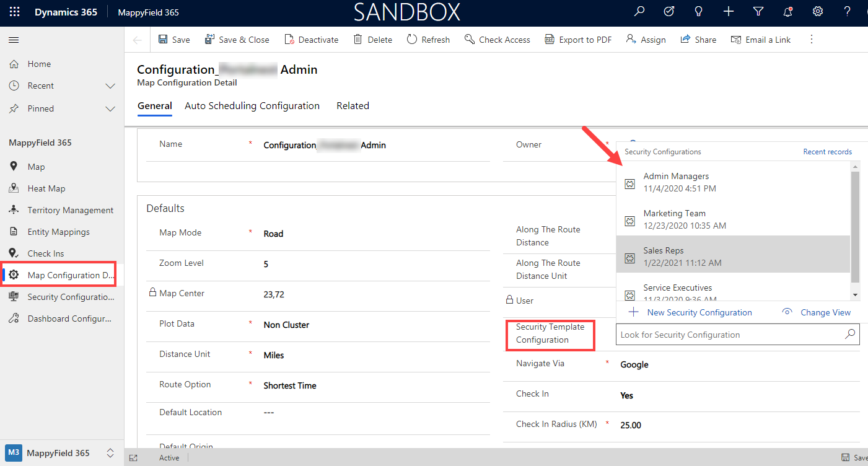868x466 pixels.
Task: Click the Save command
Action: pos(174,40)
